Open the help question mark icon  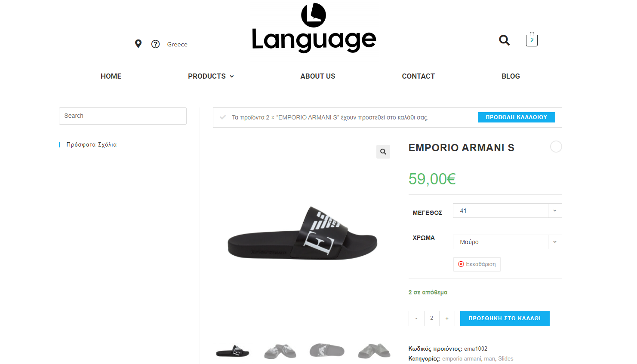point(156,44)
